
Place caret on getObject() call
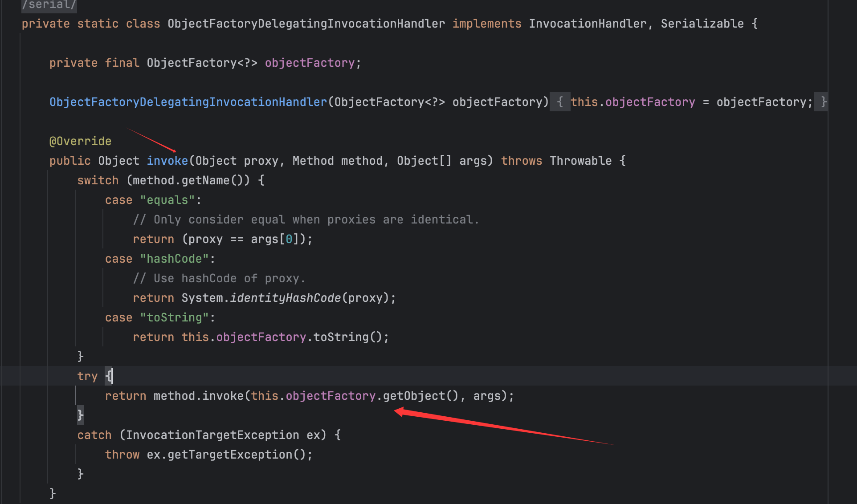tap(414, 396)
